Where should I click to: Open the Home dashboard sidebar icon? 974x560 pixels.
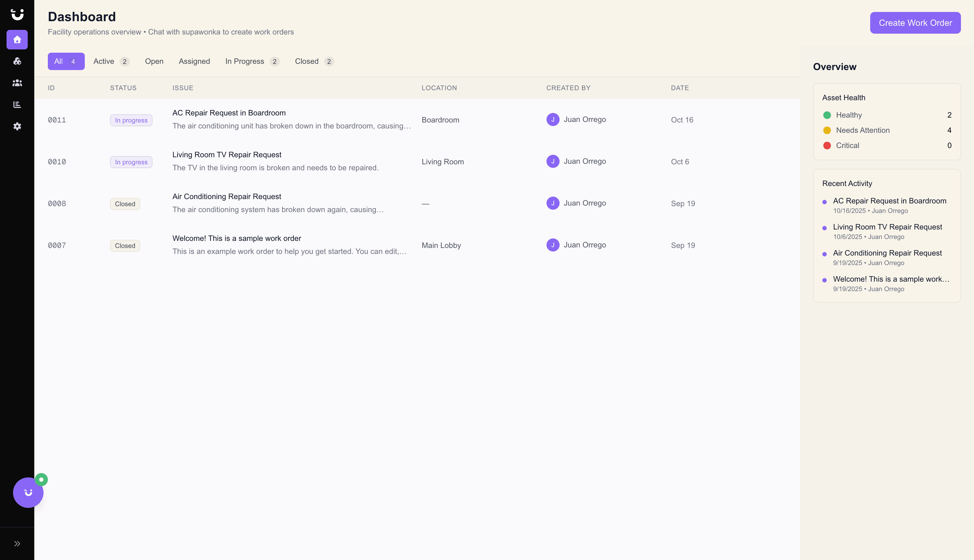17,40
